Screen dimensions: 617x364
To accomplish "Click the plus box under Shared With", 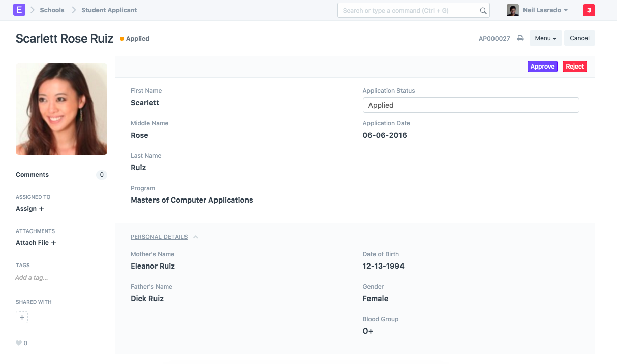I will pyautogui.click(x=22, y=317).
